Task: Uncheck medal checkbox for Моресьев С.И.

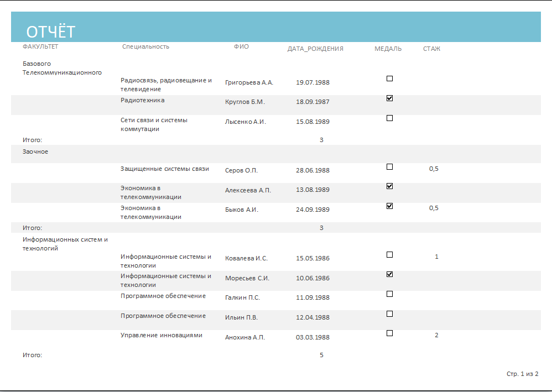Action: click(x=389, y=274)
